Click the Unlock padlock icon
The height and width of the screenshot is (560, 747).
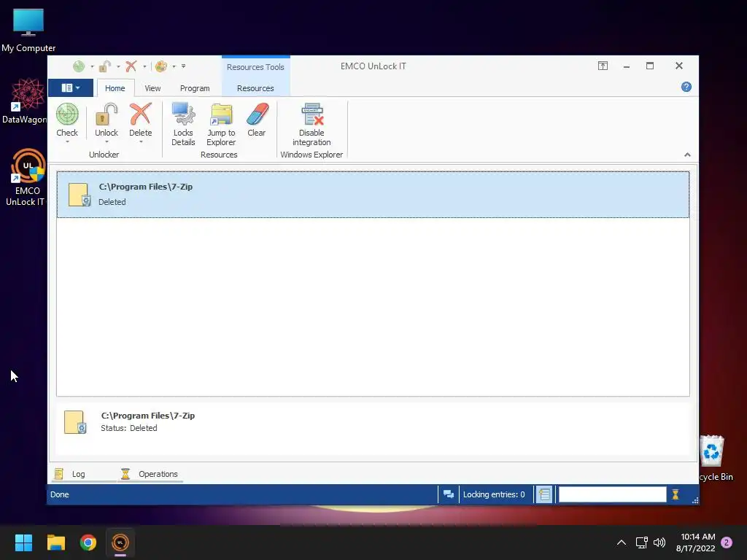pyautogui.click(x=107, y=114)
